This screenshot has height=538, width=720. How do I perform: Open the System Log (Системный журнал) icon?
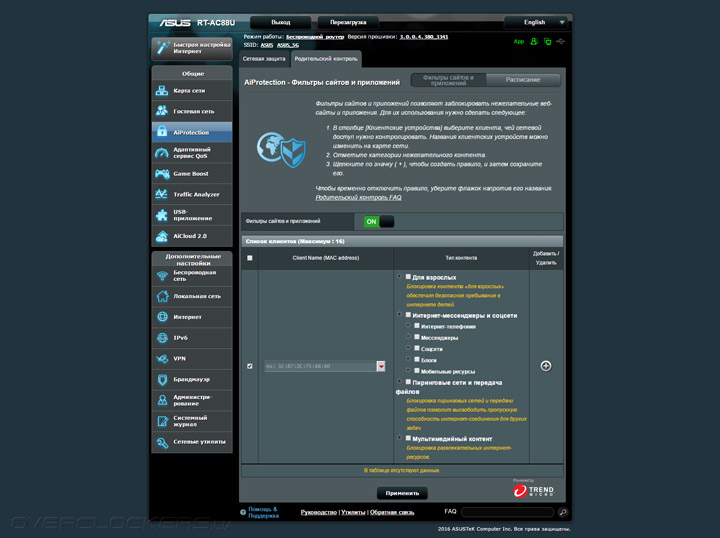[162, 421]
